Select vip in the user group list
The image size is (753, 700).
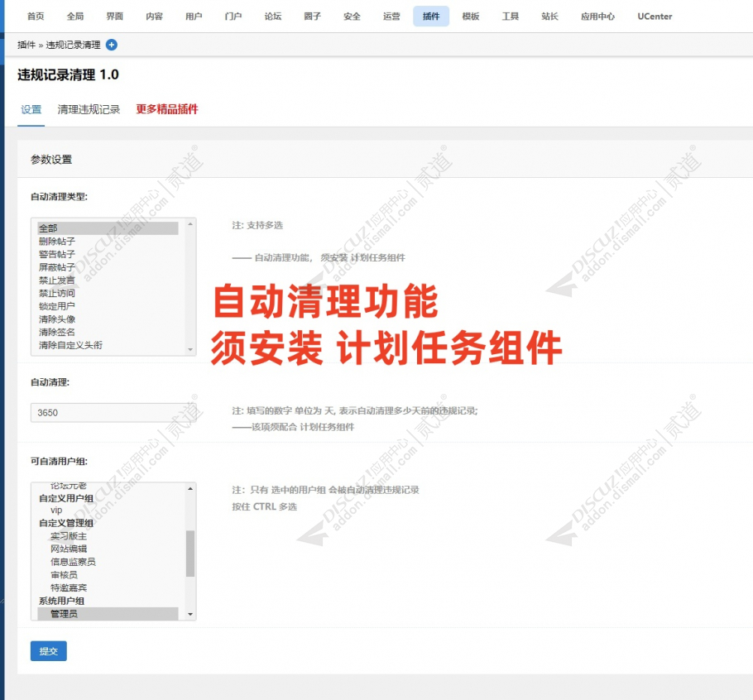[108, 510]
